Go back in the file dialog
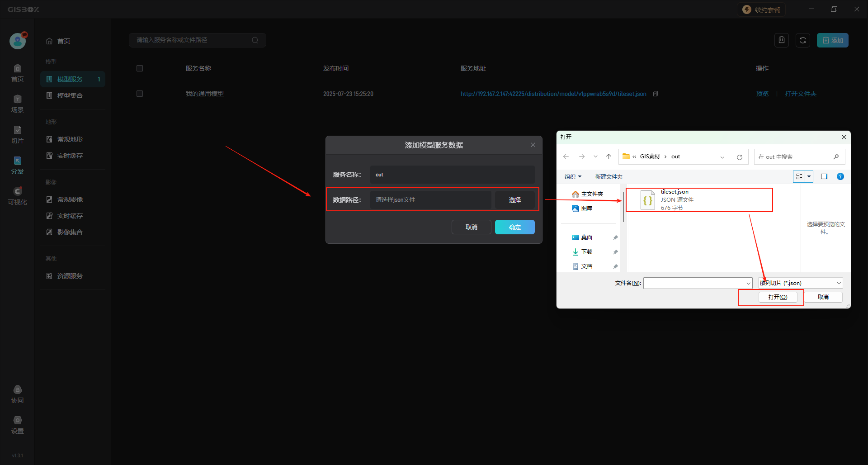The image size is (868, 465). (x=566, y=157)
